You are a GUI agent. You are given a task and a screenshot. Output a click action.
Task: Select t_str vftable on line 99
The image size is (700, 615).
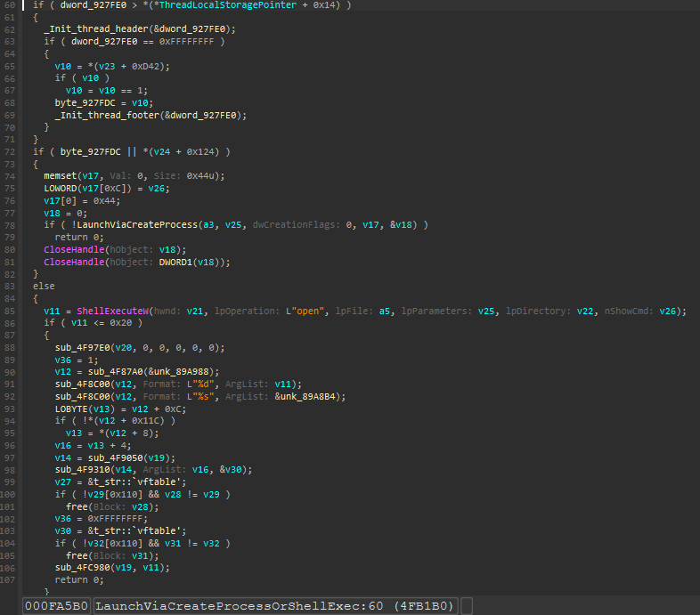tap(137, 482)
